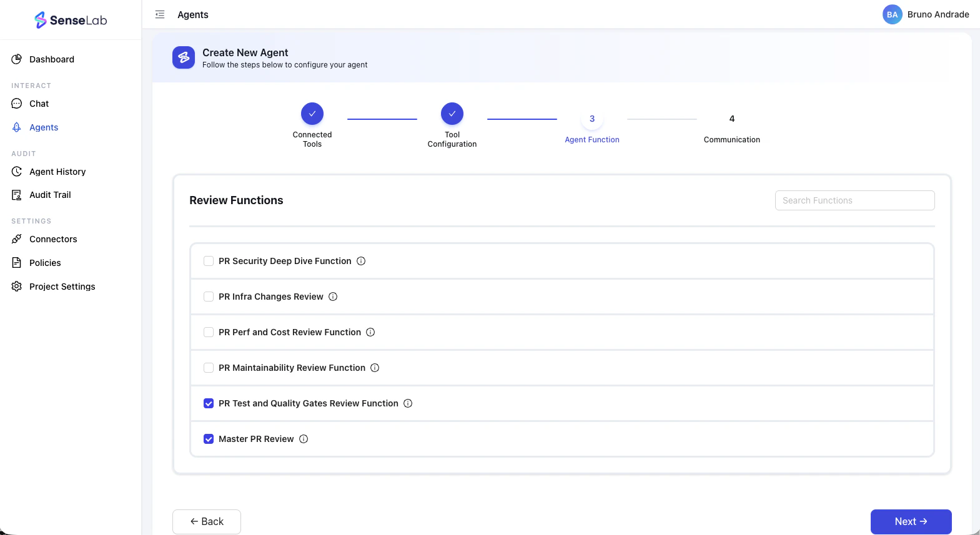Click the Tool Configuration completed step circle

(452, 114)
